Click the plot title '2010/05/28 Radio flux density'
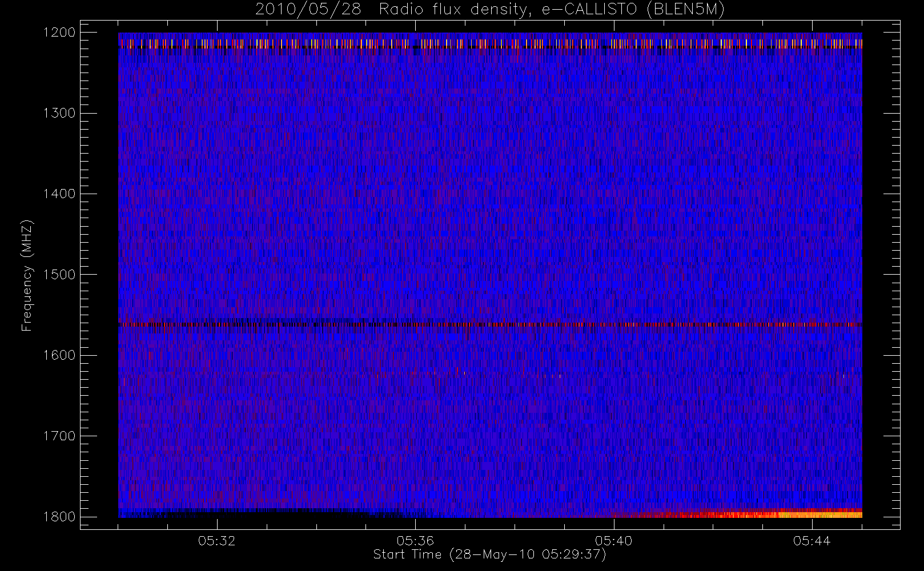This screenshot has height=571, width=924. (490, 10)
